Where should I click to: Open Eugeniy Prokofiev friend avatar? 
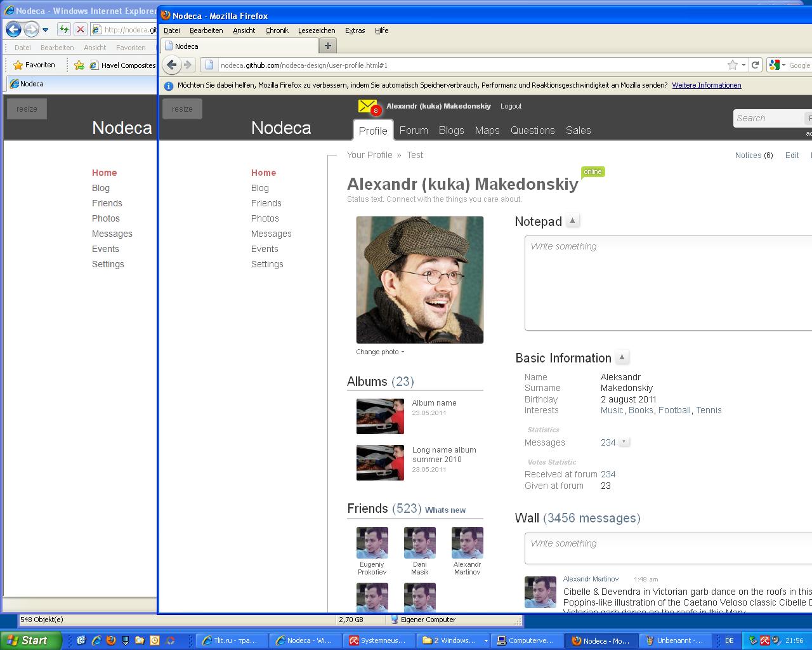point(372,543)
